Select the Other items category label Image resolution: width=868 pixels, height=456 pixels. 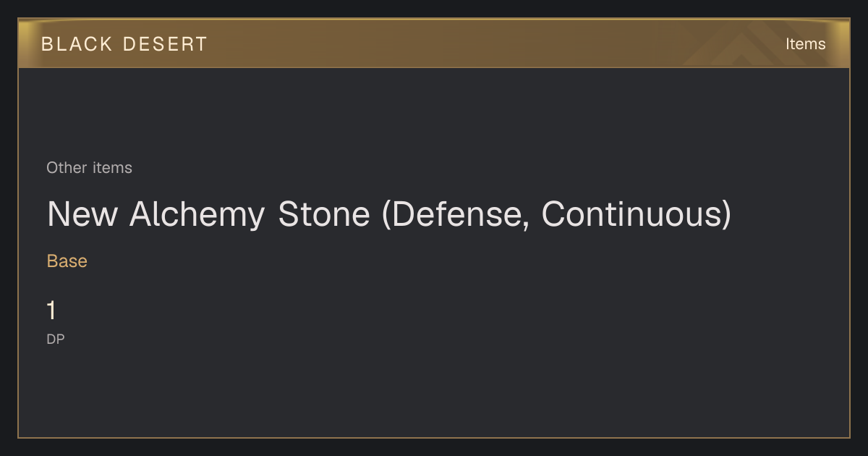[x=89, y=168]
